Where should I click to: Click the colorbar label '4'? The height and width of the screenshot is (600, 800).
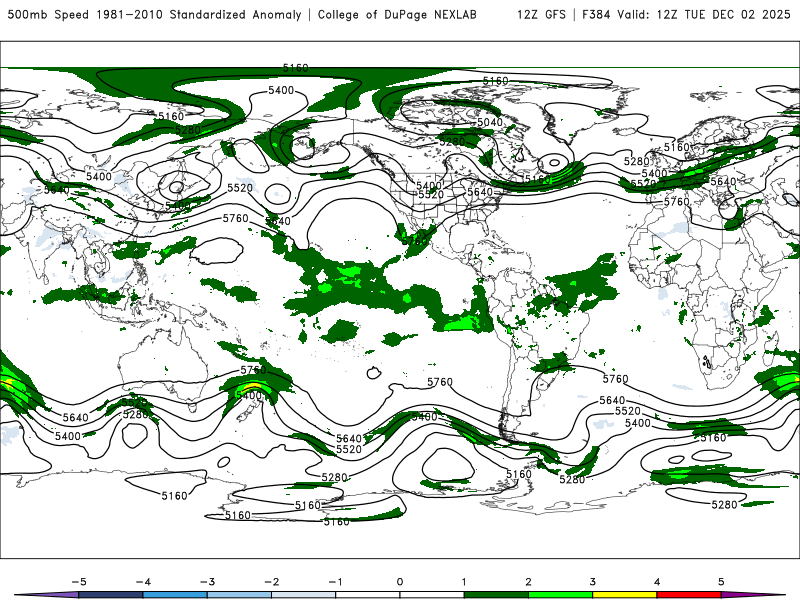click(657, 582)
